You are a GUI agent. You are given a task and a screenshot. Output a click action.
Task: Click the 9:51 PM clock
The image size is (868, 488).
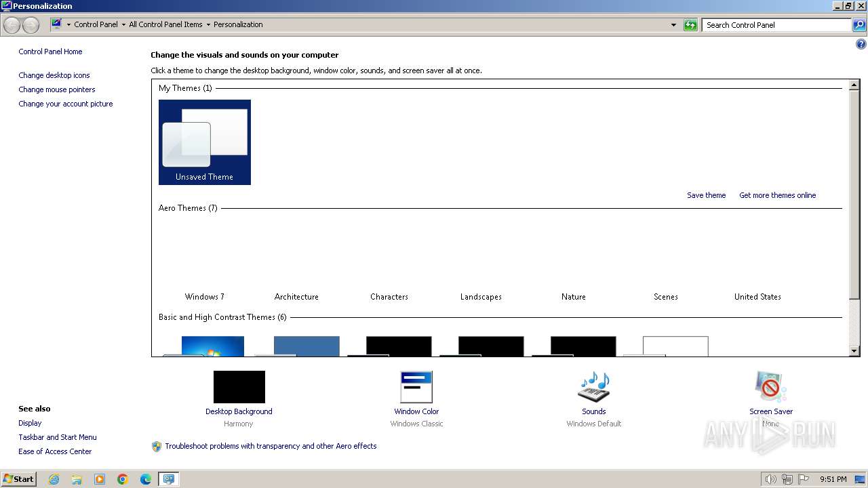[833, 479]
